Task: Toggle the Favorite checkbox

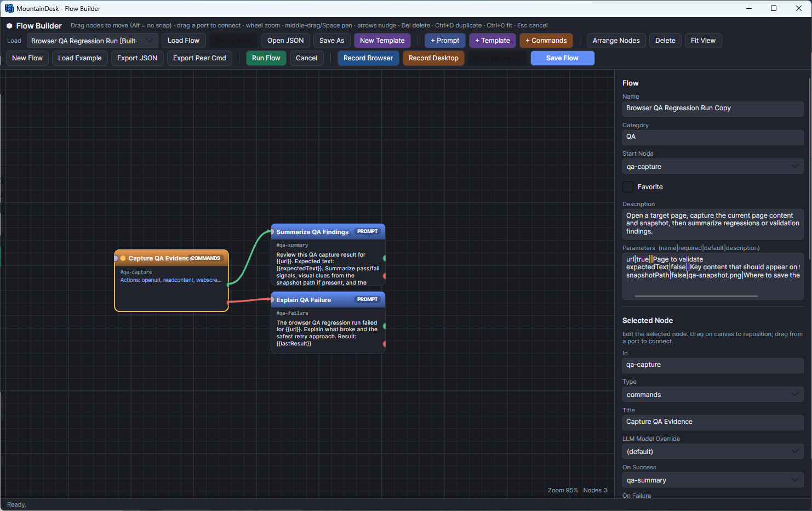Action: (x=628, y=187)
